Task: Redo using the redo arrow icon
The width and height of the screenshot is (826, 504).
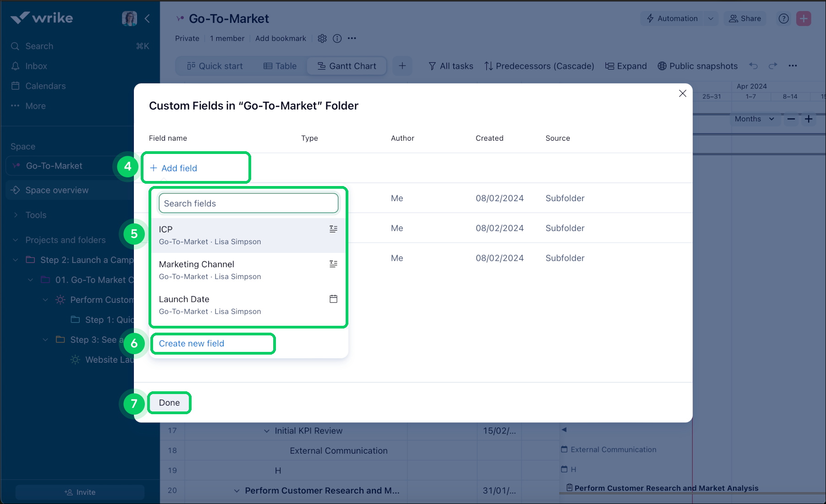Action: coord(773,66)
